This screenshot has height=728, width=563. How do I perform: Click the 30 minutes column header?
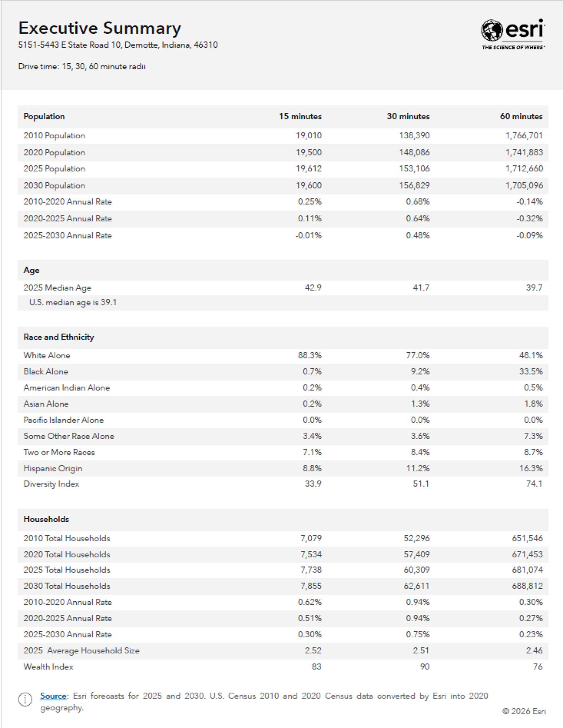(408, 116)
